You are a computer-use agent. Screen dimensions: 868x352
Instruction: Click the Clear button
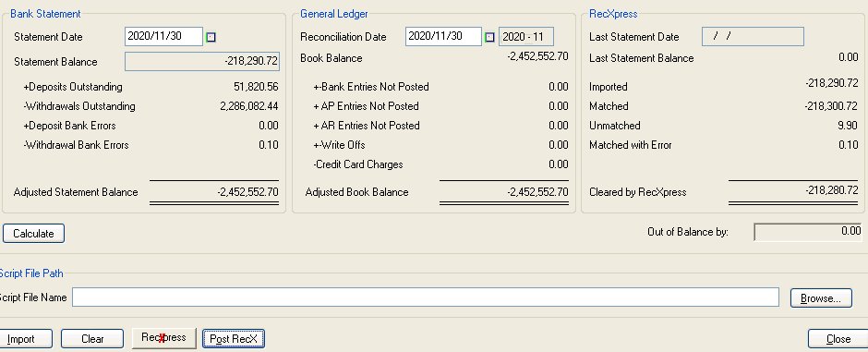pyautogui.click(x=92, y=339)
